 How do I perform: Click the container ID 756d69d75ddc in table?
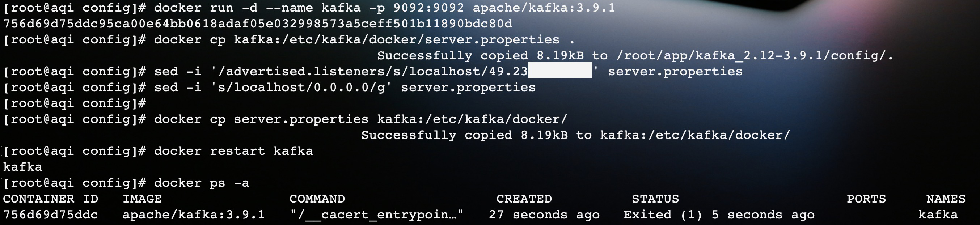coord(51,215)
